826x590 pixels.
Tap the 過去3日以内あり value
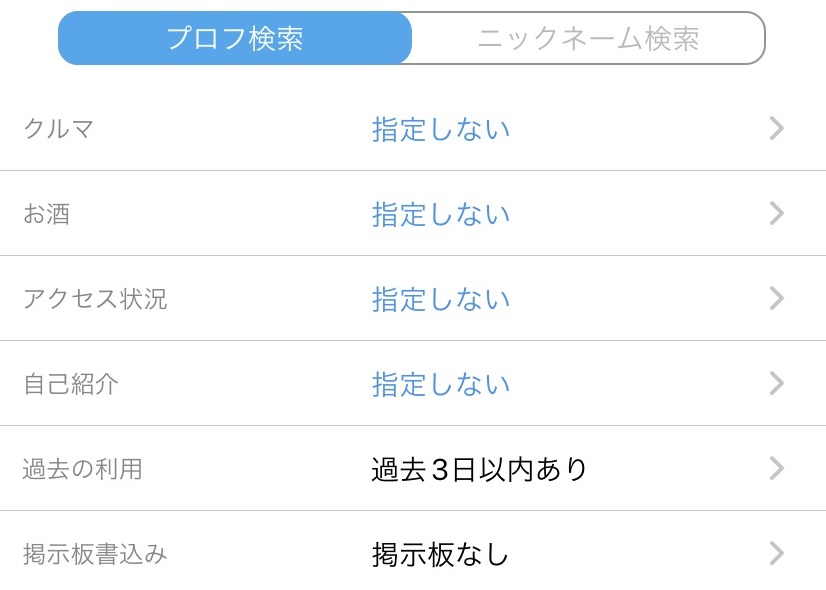tap(479, 470)
